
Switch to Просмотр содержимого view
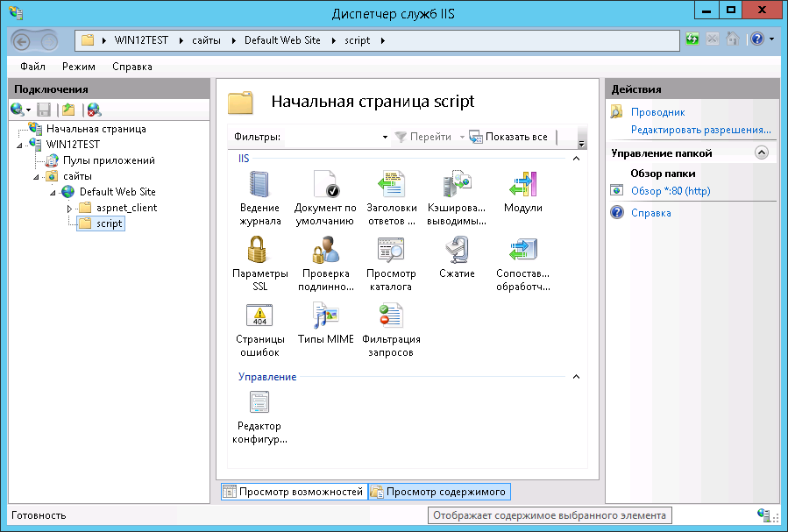pos(439,493)
